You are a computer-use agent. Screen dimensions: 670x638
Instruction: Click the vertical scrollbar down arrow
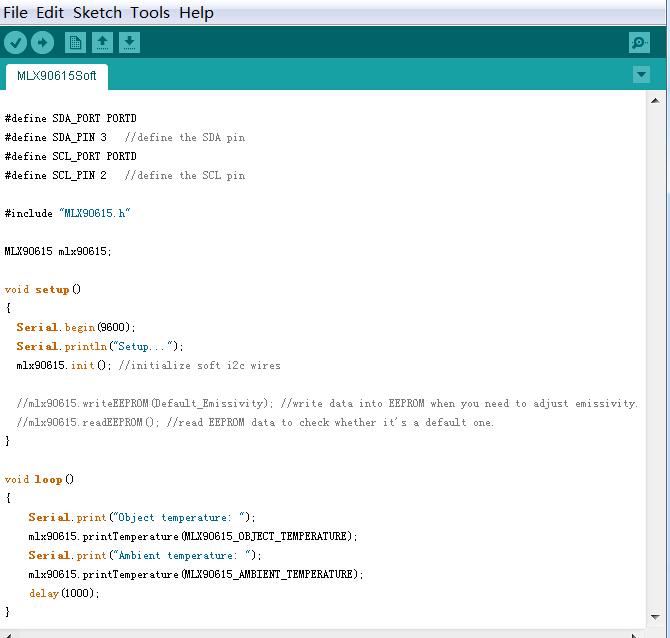coord(655,617)
